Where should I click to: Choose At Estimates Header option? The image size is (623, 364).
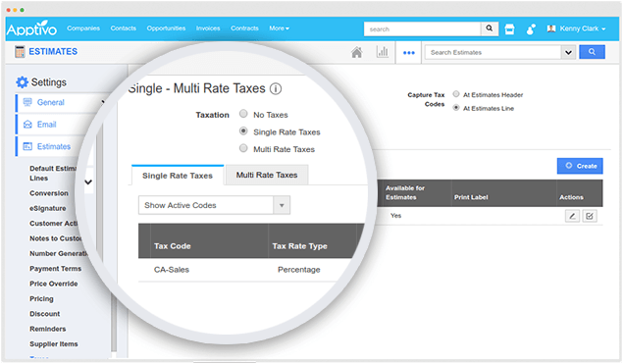(x=456, y=94)
